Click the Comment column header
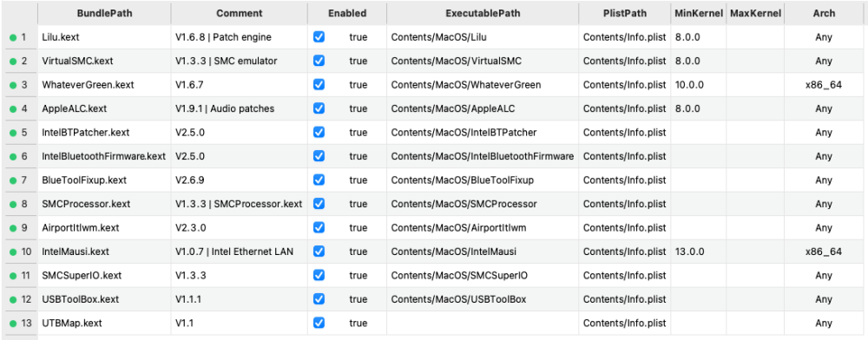The width and height of the screenshot is (868, 340). [x=240, y=13]
